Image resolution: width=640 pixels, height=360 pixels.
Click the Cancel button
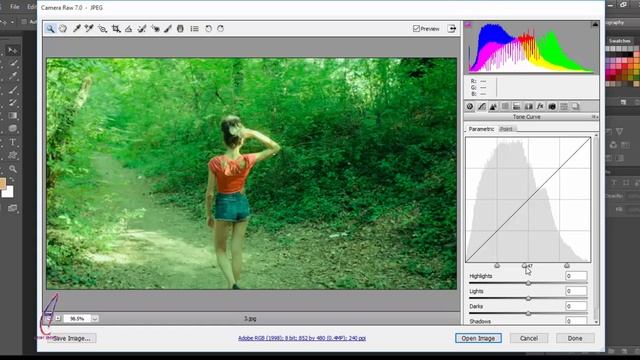click(x=529, y=338)
